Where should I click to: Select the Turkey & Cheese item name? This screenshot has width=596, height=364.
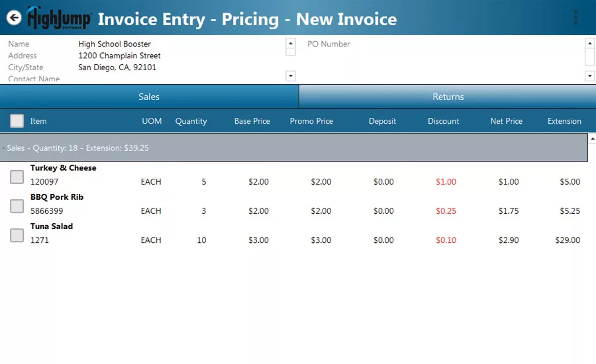click(63, 167)
